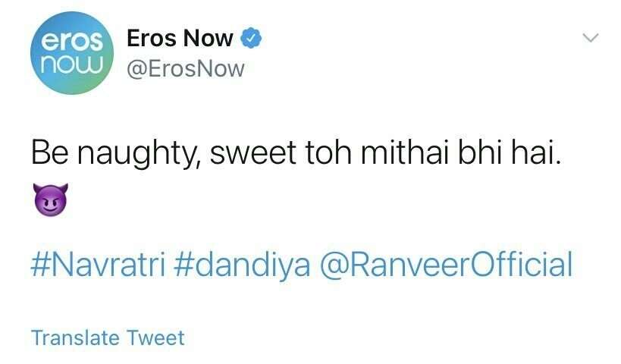Expand the tweet options chevron
The image size is (621, 364).
(589, 36)
